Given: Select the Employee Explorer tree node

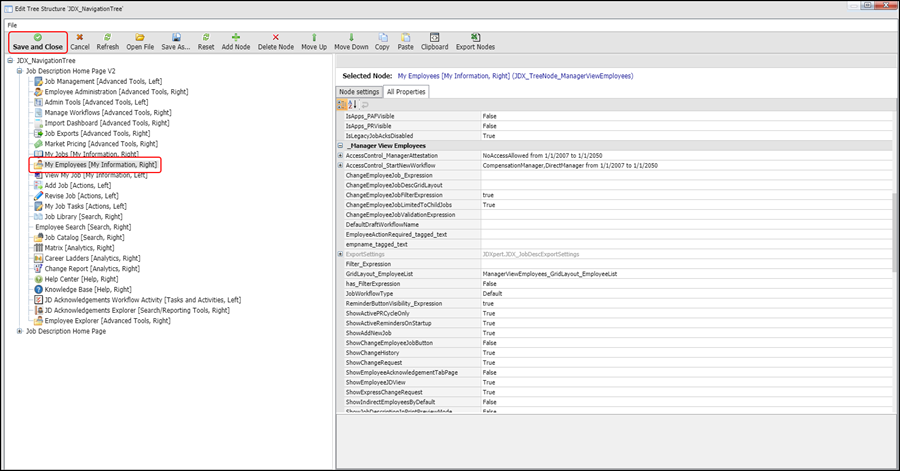Looking at the screenshot, I should point(100,320).
